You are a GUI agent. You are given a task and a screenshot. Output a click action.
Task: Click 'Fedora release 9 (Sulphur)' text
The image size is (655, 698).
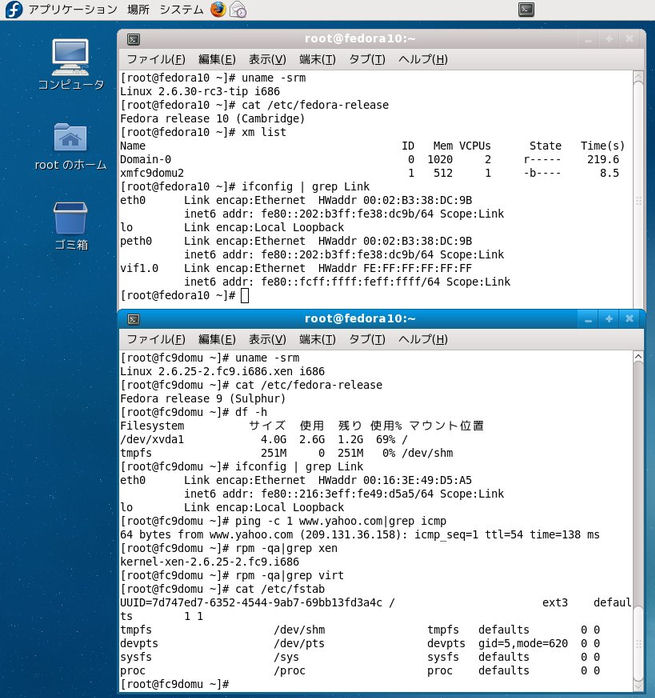[203, 398]
